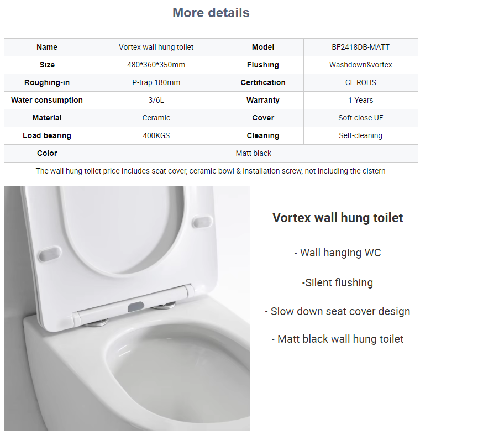Click the Self-cleaning value cell
Viewport: 504px width, 435px height.
[x=361, y=135]
